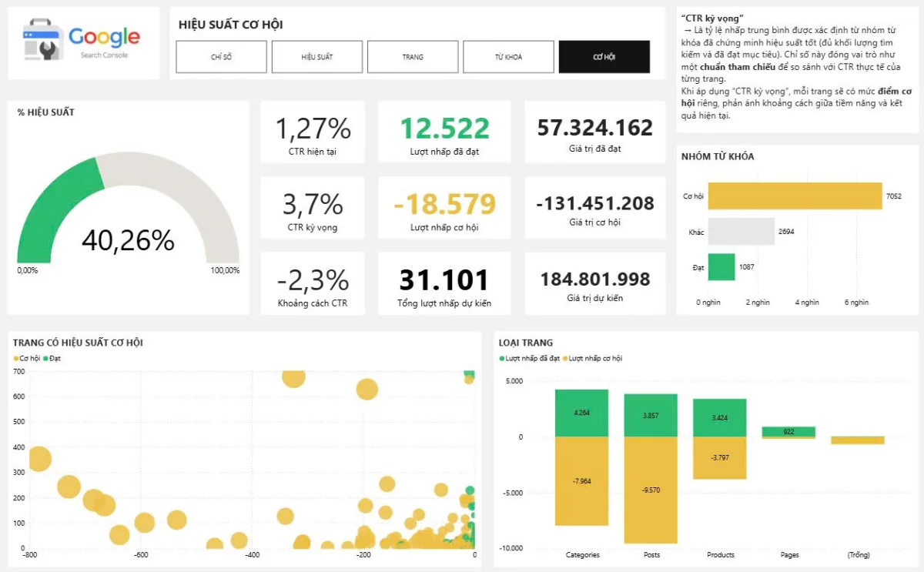Select the 3,7% CTR kỳ vọng card
Image resolution: width=924 pixels, height=572 pixels.
(x=311, y=209)
